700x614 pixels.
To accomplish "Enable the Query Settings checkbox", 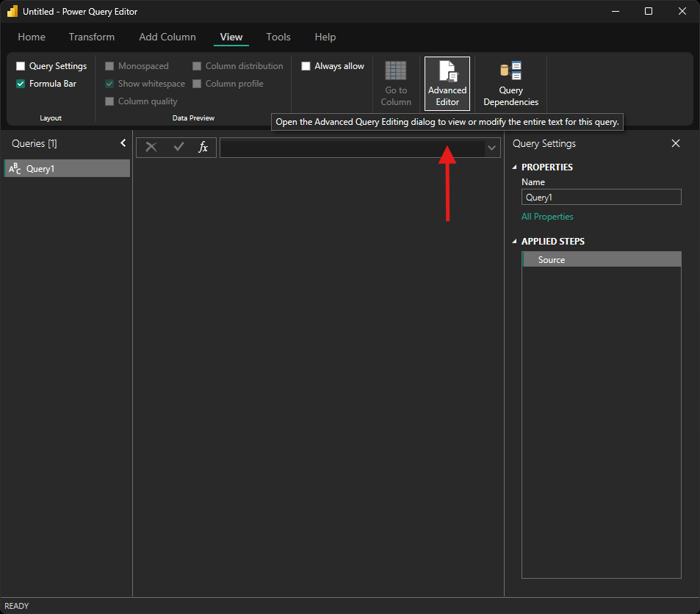I will tap(21, 66).
